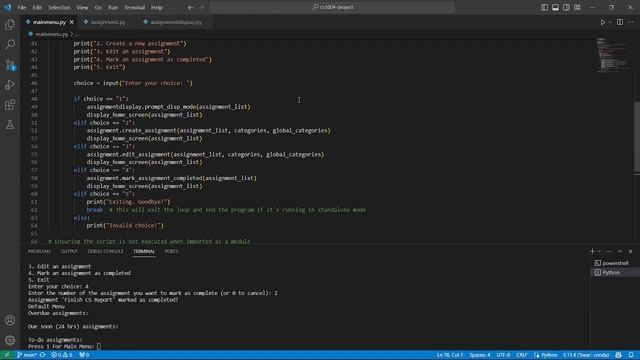Open errors and warnings count indicator
Image resolution: width=640 pixels, height=360 pixels.
[x=62, y=355]
